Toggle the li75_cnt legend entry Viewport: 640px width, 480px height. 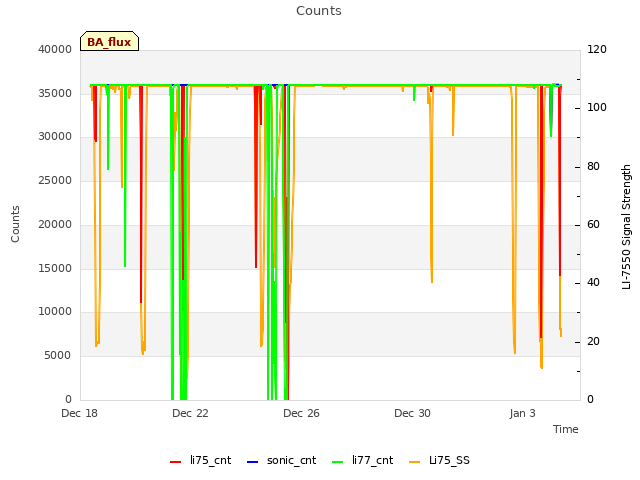(x=200, y=460)
